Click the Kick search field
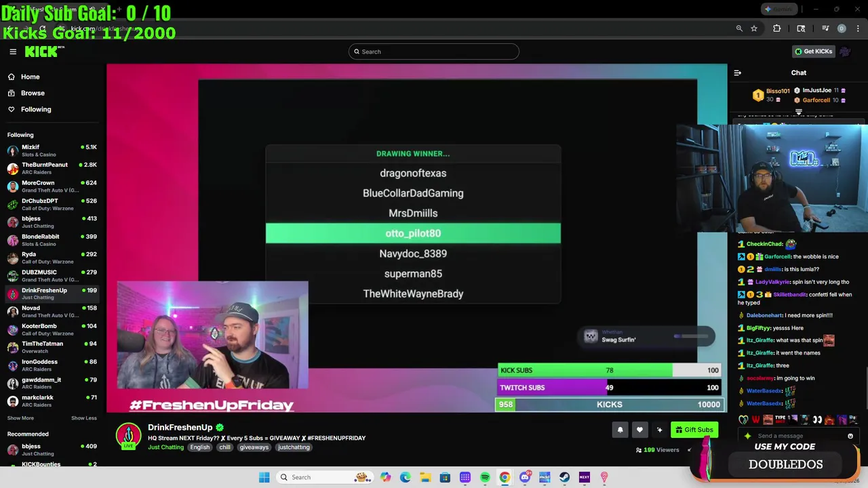Screen dimensions: 868x488 pos(434,52)
